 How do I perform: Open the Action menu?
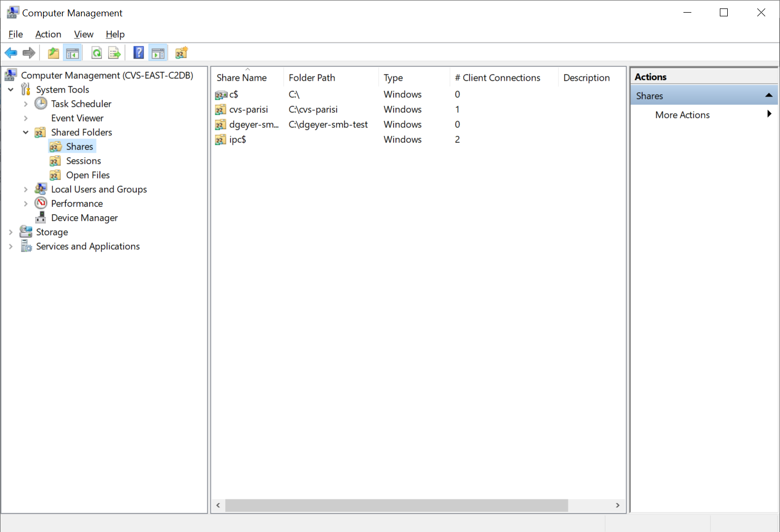point(48,34)
